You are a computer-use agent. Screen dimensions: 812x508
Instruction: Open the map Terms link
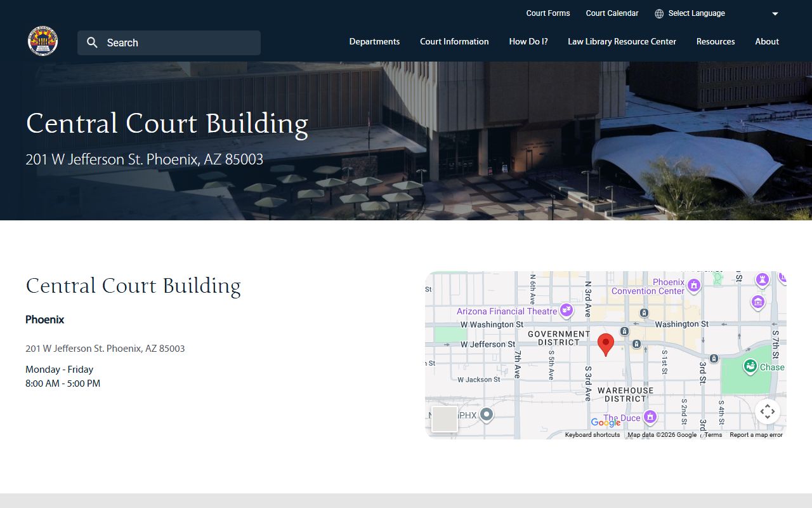click(x=713, y=435)
